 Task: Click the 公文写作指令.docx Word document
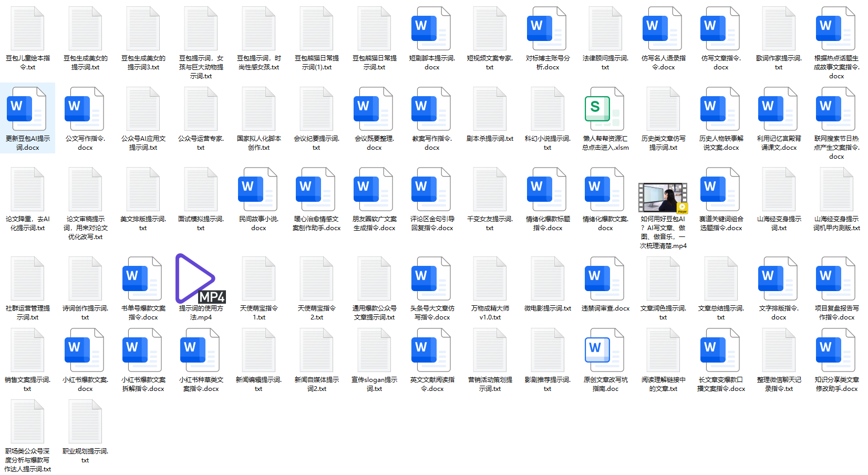[85, 109]
